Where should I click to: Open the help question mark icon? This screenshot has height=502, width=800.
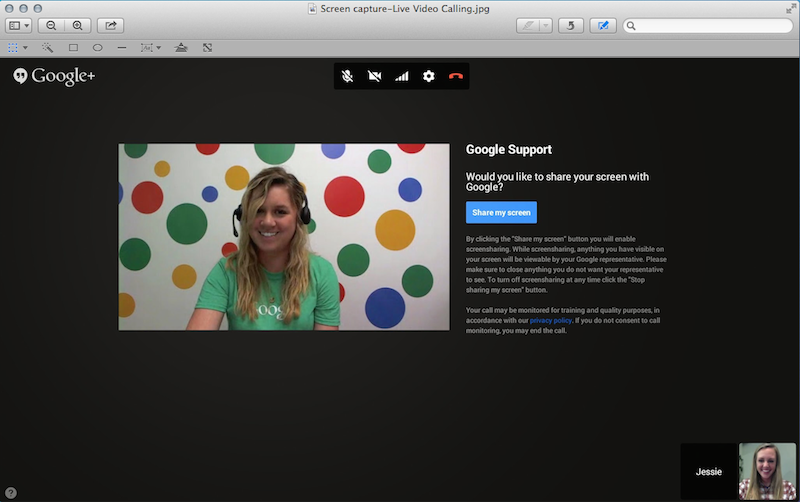11,493
